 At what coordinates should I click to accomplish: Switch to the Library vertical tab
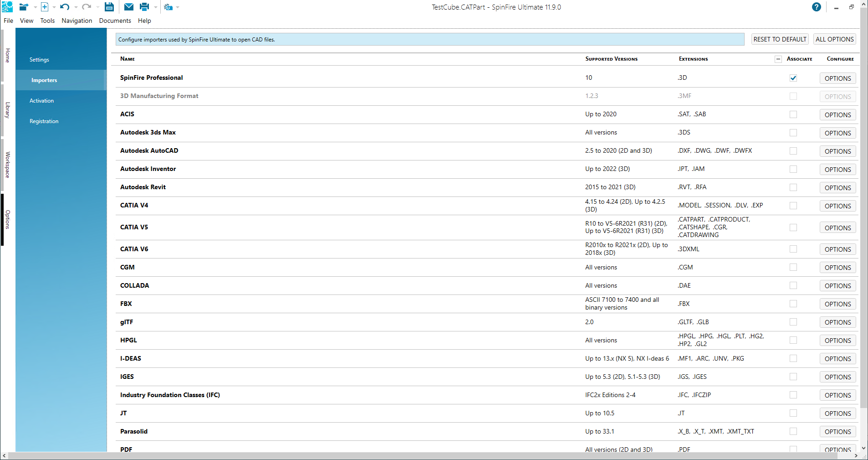click(x=7, y=110)
